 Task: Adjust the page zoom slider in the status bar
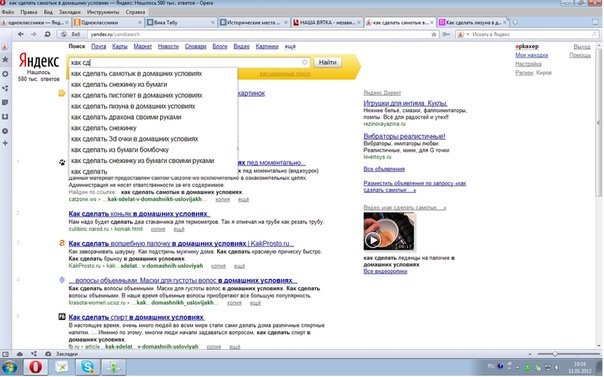[569, 354]
